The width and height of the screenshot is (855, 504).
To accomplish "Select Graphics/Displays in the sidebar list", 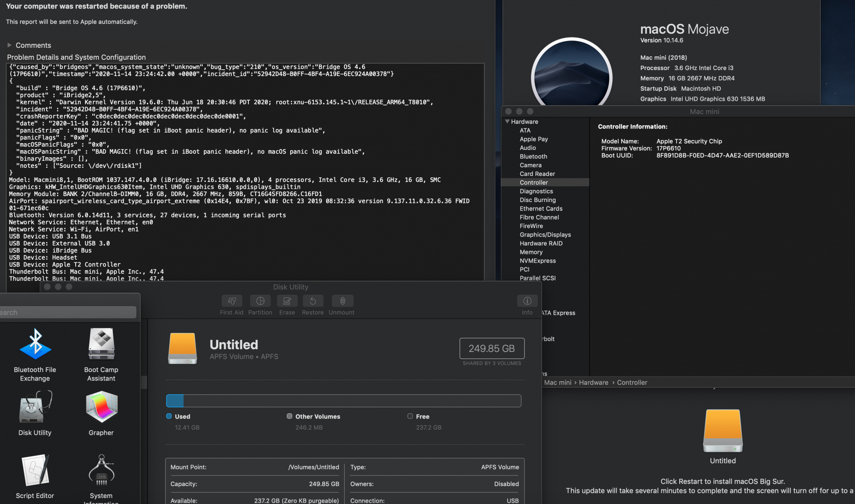I will (545, 234).
